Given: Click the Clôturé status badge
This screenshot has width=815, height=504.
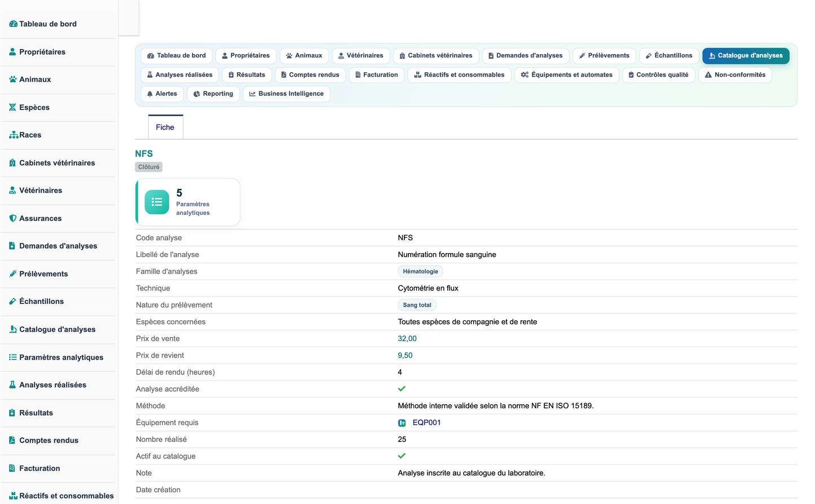Looking at the screenshot, I should coord(149,167).
